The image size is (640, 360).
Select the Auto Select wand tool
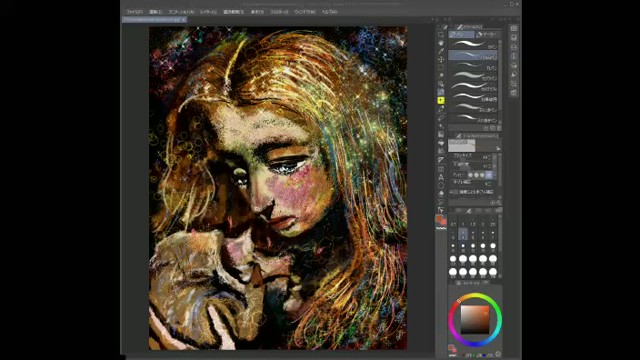(441, 76)
